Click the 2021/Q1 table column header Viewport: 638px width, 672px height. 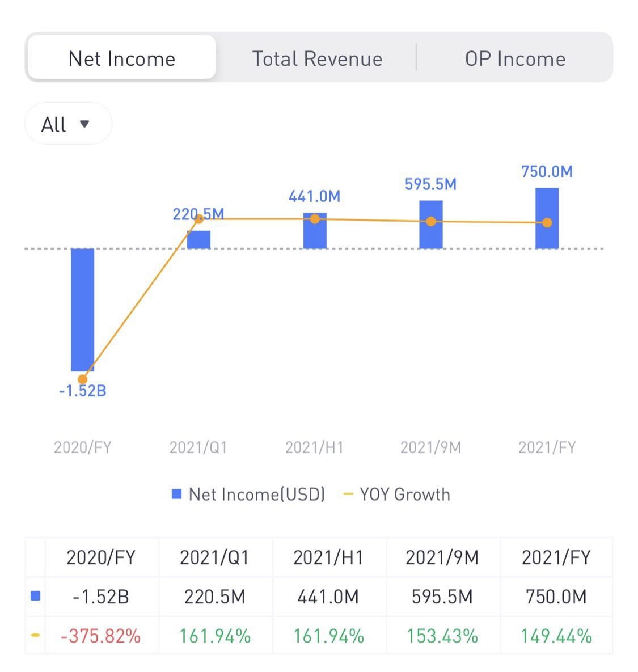coord(215,557)
